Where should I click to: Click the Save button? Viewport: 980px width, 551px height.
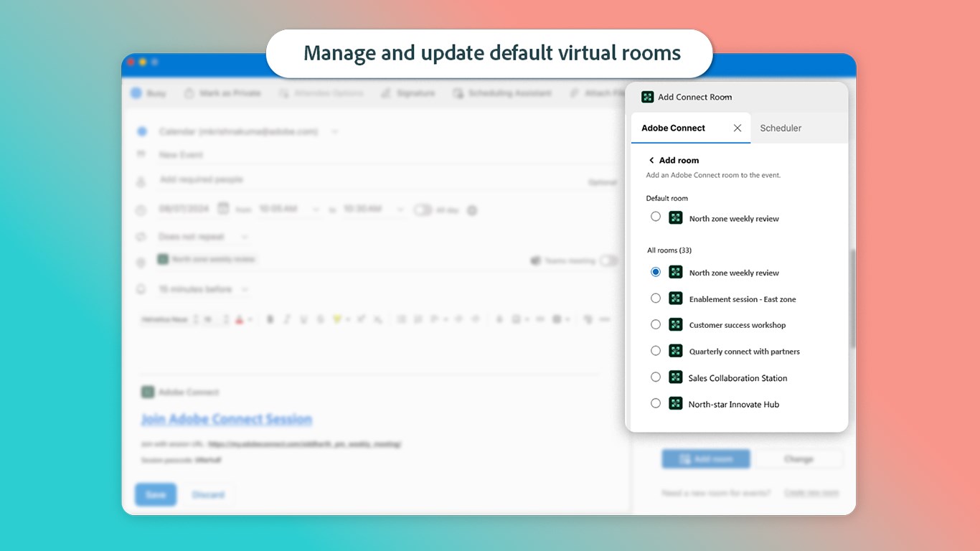[156, 495]
